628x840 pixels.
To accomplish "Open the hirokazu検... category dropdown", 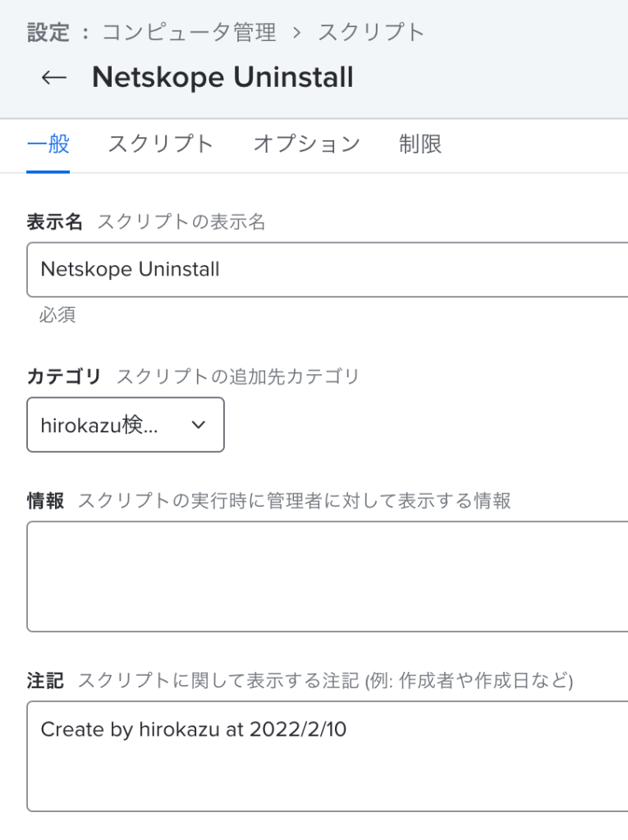I will [126, 425].
